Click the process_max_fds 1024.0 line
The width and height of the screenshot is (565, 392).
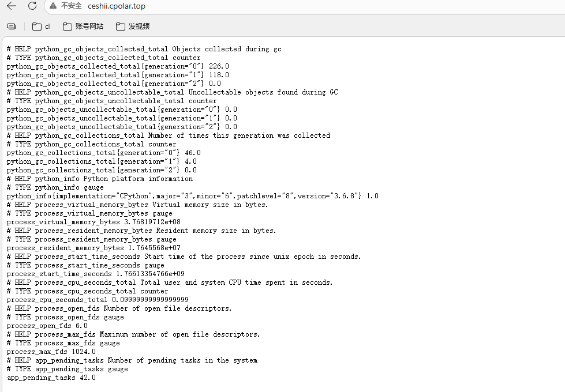pyautogui.click(x=51, y=352)
